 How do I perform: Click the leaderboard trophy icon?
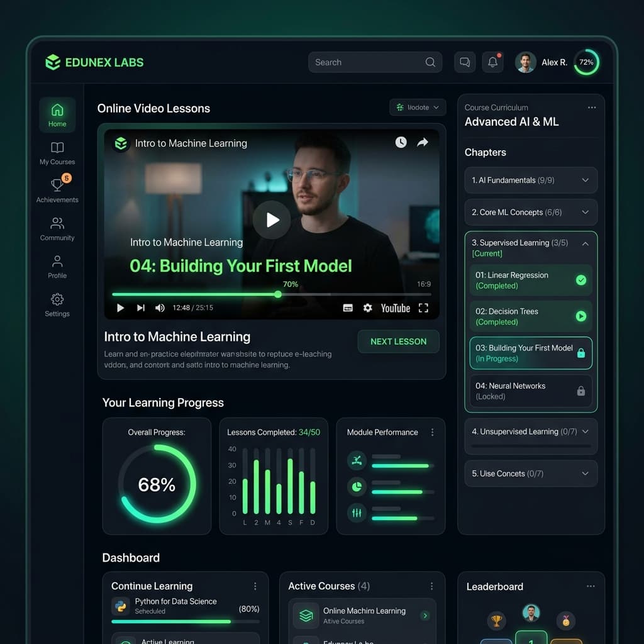point(496,621)
